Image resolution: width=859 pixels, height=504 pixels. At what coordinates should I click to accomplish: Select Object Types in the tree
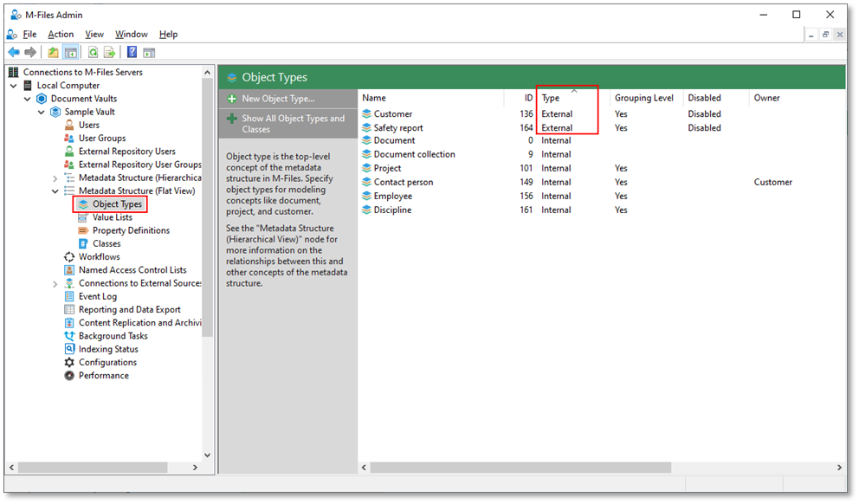tap(117, 204)
